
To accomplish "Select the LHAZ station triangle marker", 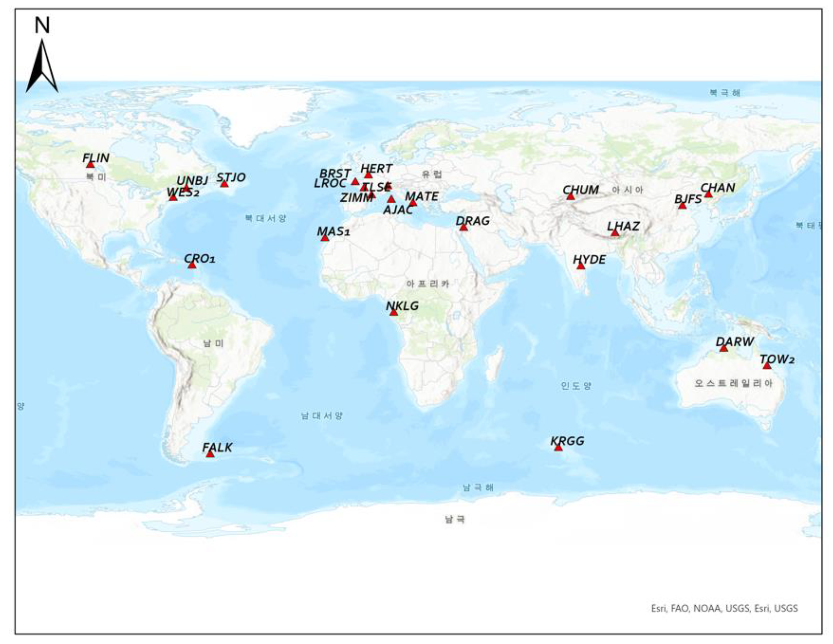I will click(615, 233).
